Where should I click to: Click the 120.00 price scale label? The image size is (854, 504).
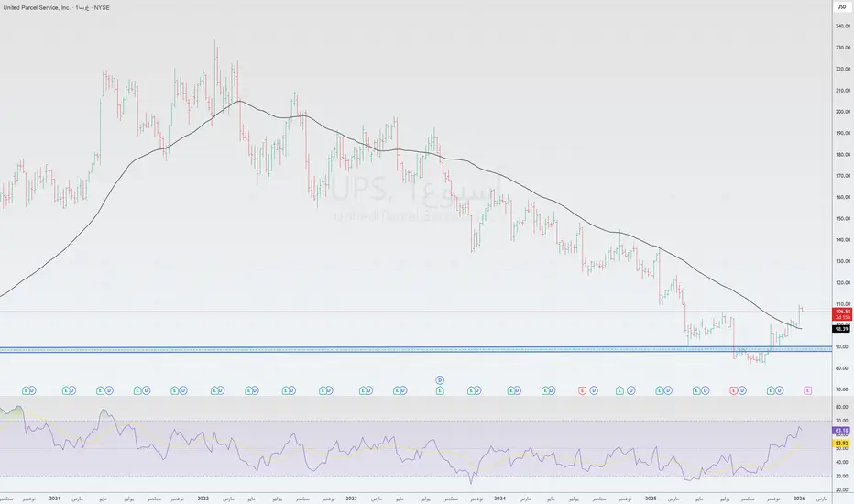click(x=843, y=283)
